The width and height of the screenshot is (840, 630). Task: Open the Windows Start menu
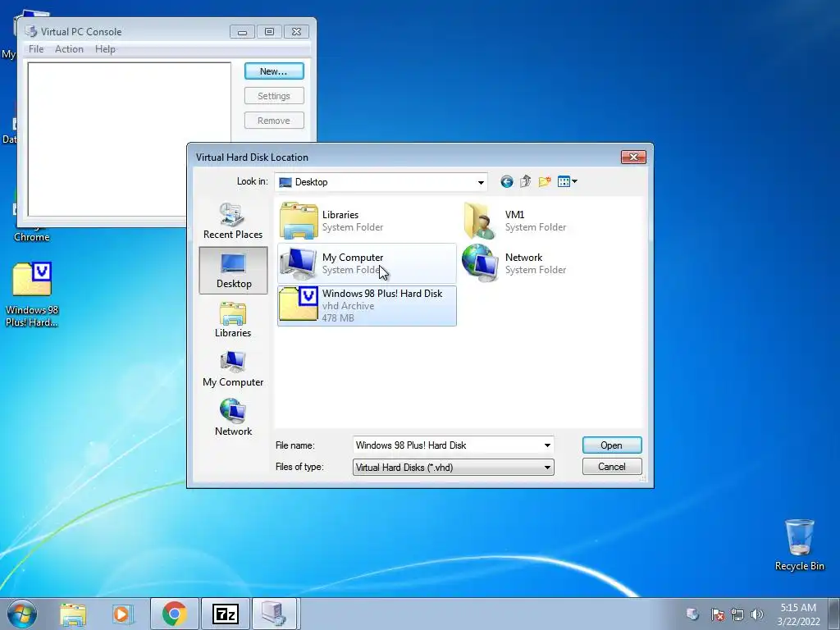click(x=22, y=614)
